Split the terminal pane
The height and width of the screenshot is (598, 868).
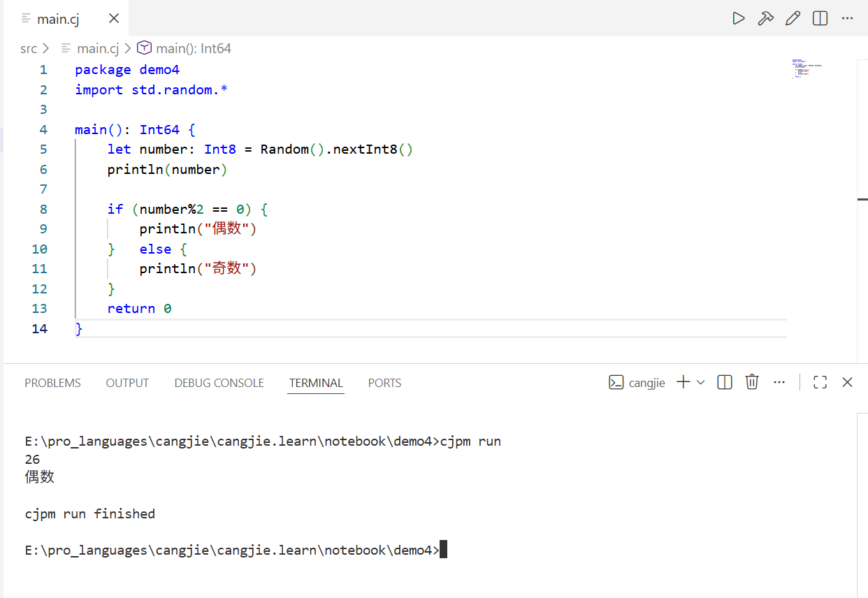coord(725,382)
